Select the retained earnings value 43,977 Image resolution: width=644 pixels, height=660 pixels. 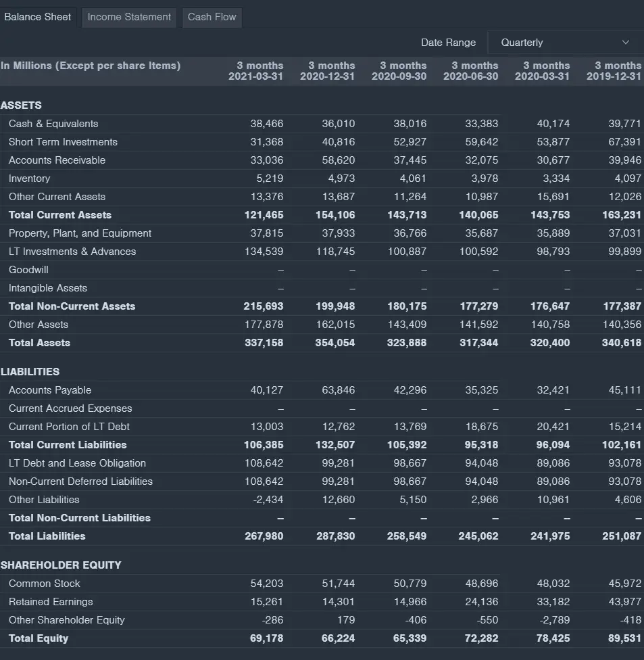click(x=624, y=602)
